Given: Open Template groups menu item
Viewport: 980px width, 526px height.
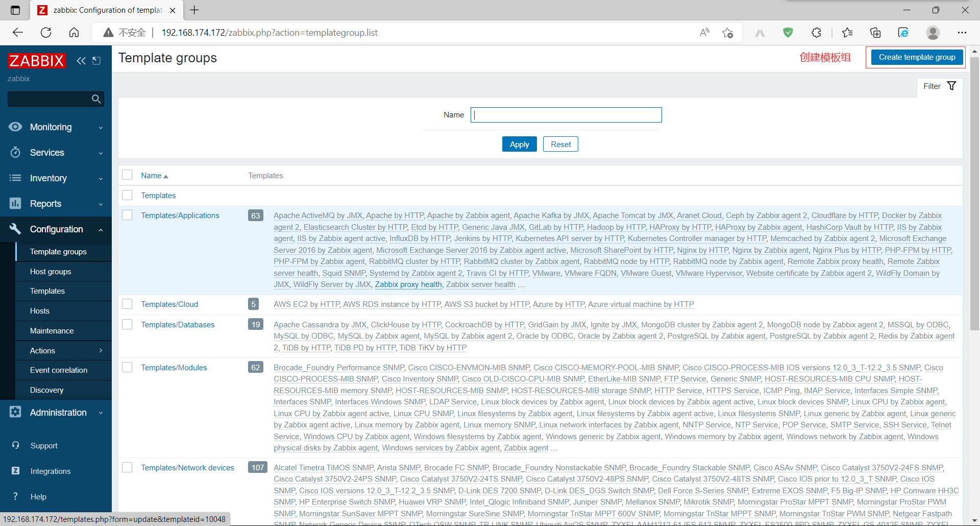Looking at the screenshot, I should click(x=63, y=251).
